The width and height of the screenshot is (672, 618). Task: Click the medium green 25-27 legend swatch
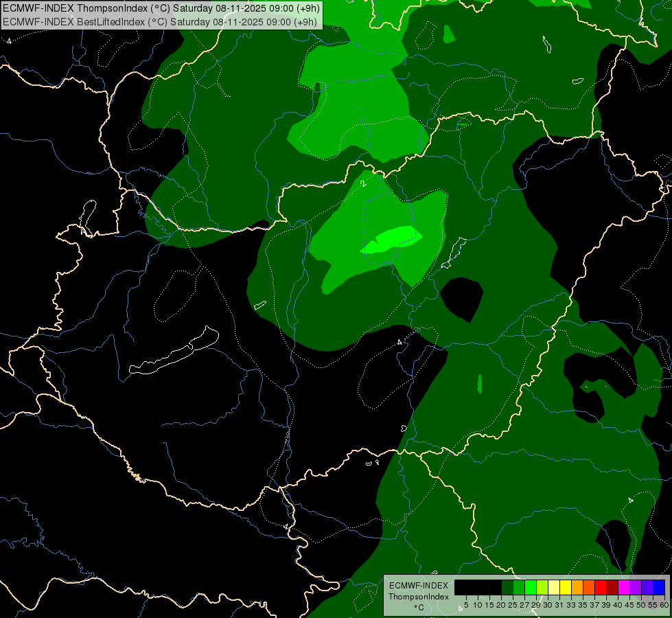point(519,587)
